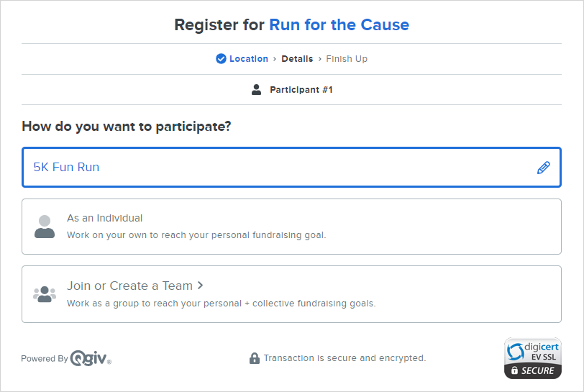Click the group people icon for Team

click(45, 294)
